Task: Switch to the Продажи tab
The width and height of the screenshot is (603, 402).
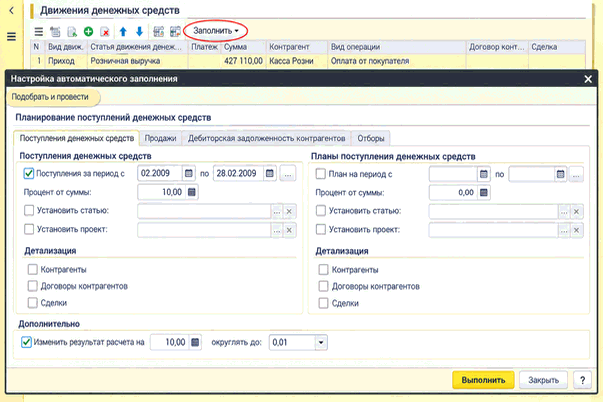Action: (x=160, y=138)
